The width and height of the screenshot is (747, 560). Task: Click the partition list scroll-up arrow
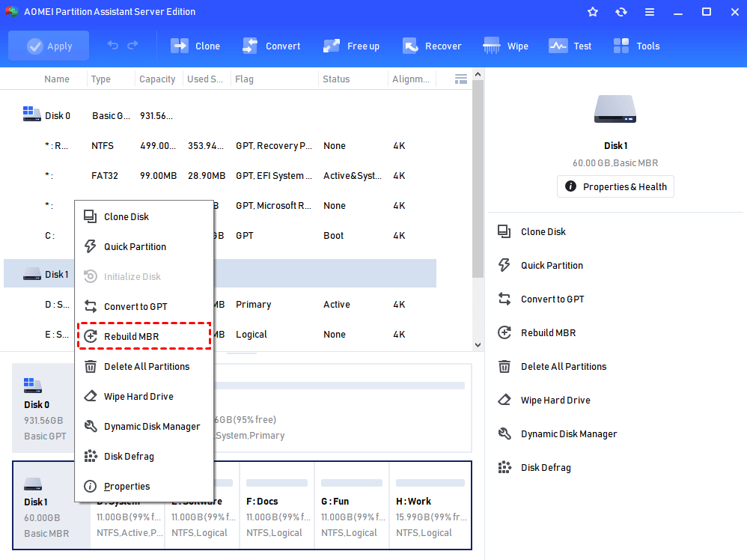[x=478, y=74]
